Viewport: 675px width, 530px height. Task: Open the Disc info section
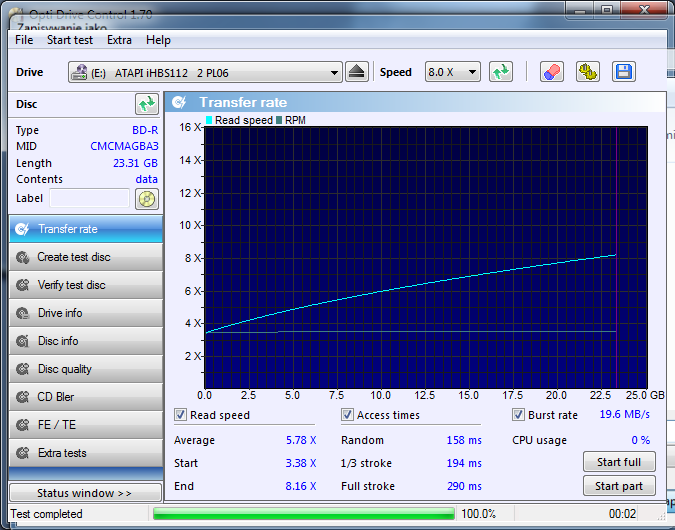tap(86, 341)
